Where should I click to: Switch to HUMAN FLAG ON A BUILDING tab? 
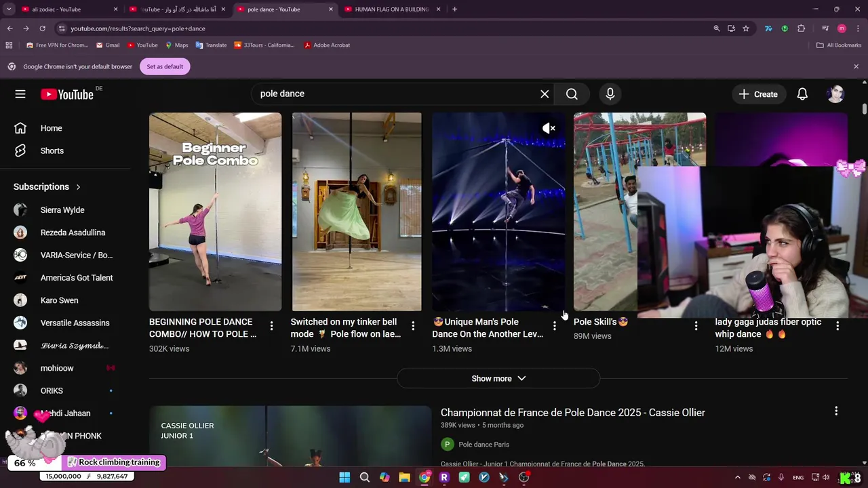pos(392,9)
